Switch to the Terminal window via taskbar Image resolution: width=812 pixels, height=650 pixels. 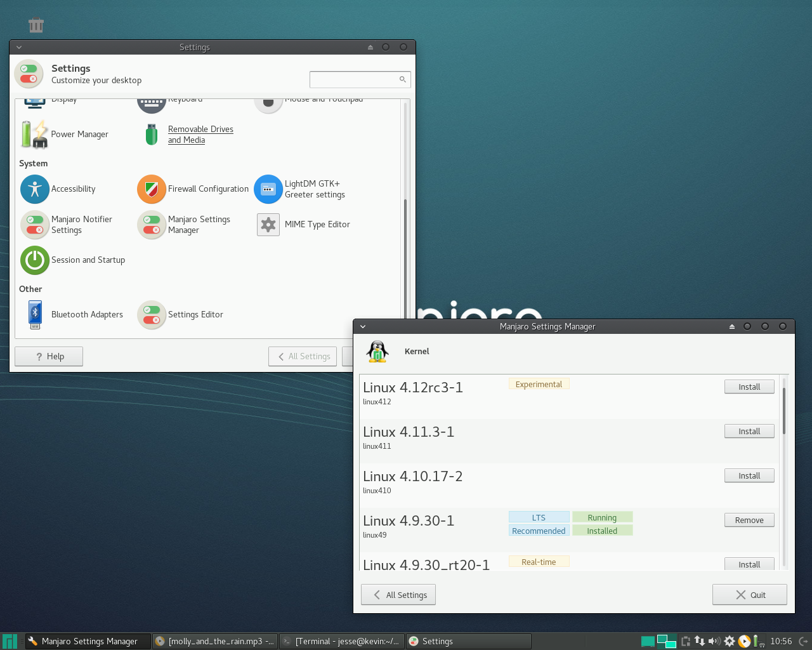point(341,641)
